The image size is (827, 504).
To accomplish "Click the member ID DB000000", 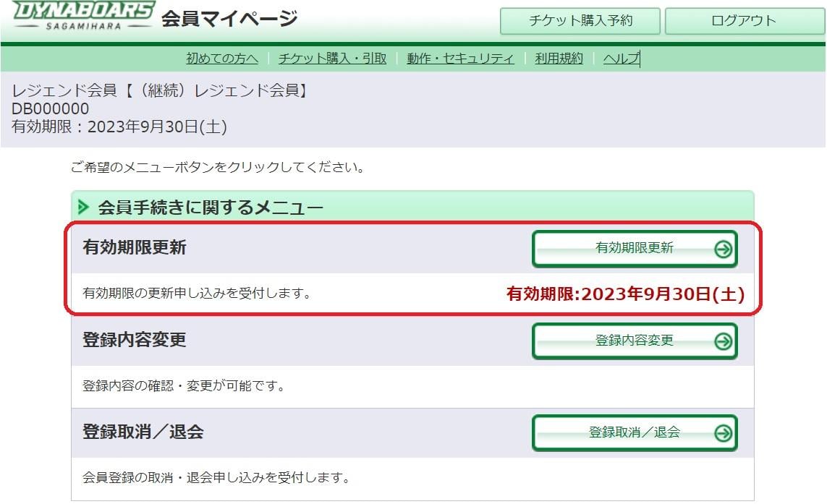I will pos(51,109).
